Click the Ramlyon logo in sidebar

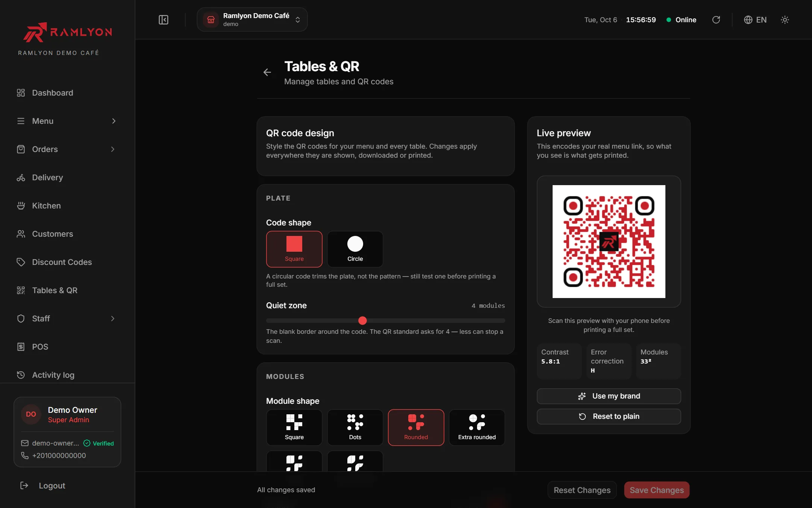(x=68, y=32)
